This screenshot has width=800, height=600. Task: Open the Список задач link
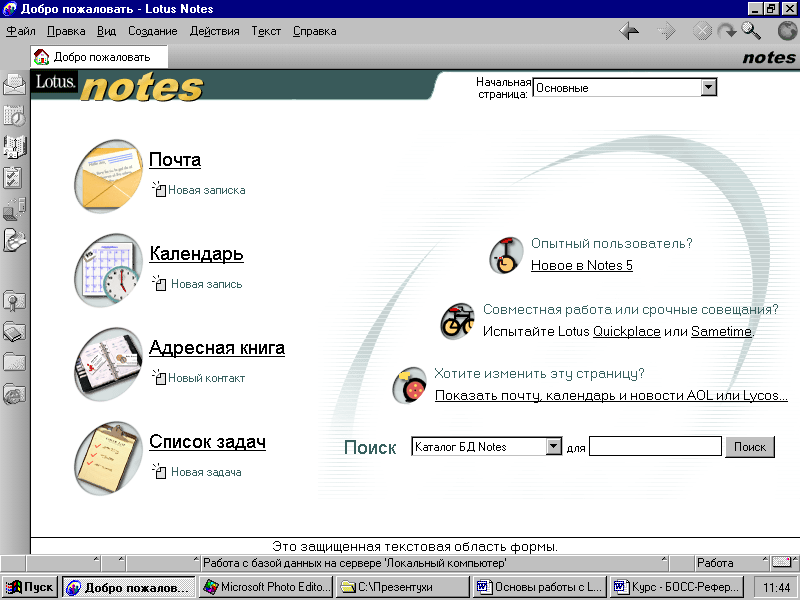(207, 441)
